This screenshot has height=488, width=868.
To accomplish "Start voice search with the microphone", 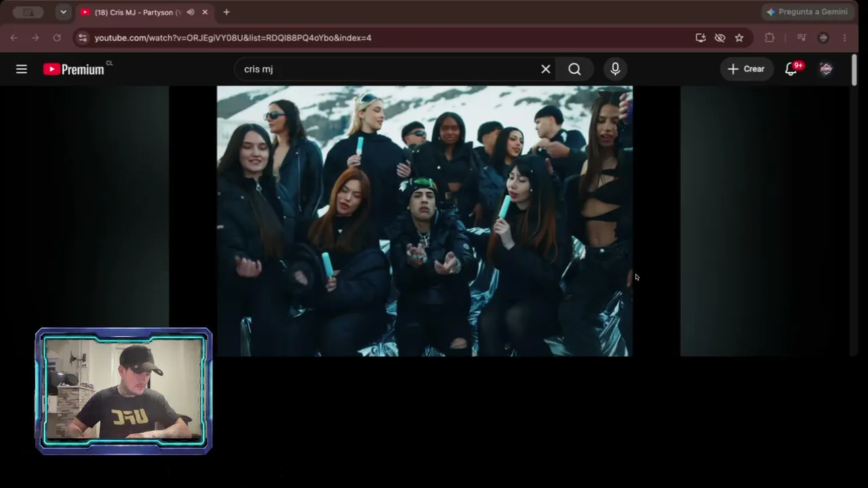I will [615, 68].
